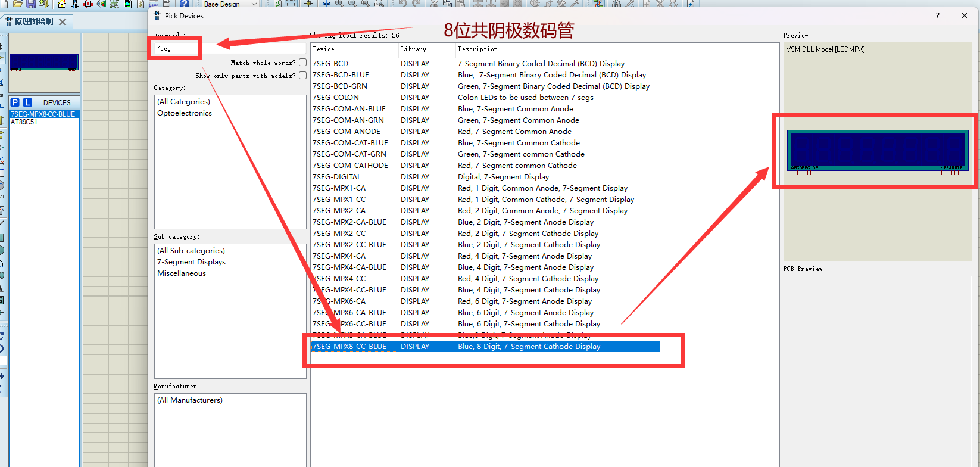Select the 7SEG-BCD device row
This screenshot has height=467, width=980.
point(485,64)
